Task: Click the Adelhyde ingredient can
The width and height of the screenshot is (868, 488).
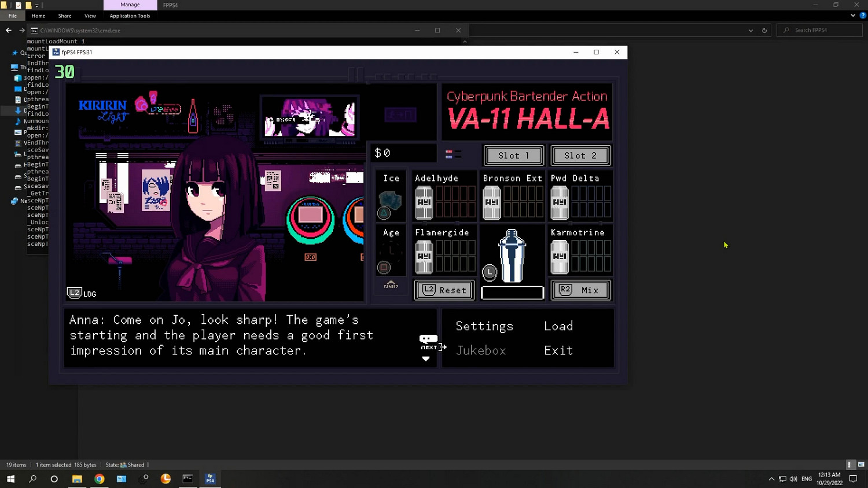Action: click(x=424, y=202)
